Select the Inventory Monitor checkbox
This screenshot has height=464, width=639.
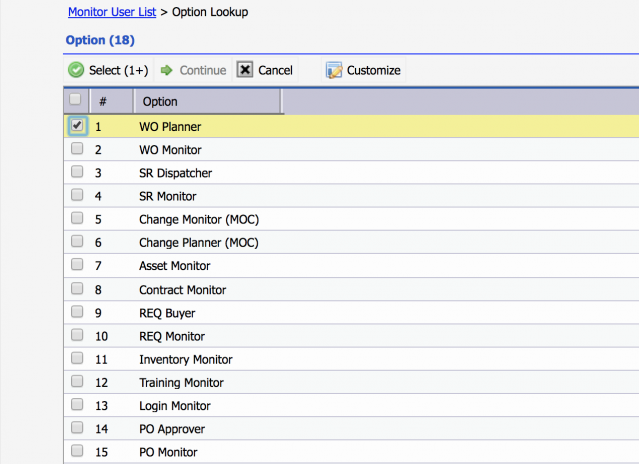tap(77, 358)
